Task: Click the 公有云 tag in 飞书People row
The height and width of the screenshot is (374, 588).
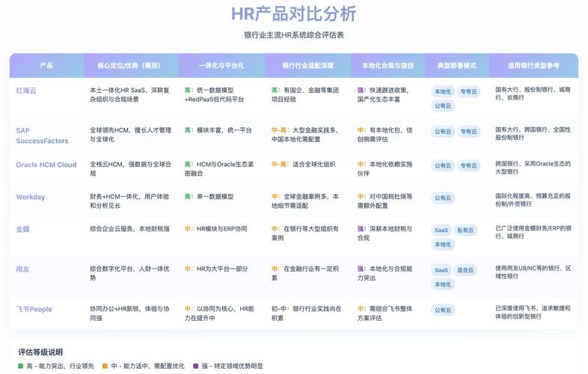Action: pyautogui.click(x=443, y=310)
